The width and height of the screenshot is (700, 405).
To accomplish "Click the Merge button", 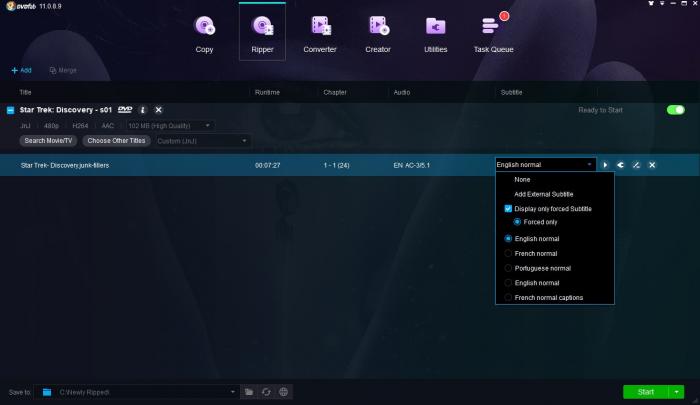I will pyautogui.click(x=63, y=70).
